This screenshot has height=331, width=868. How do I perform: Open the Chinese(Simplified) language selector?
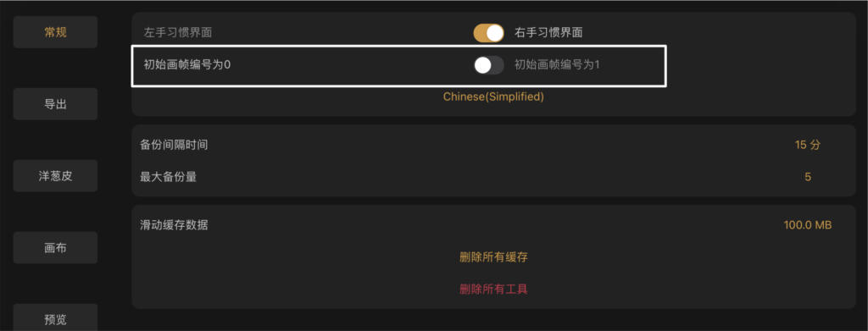[494, 97]
